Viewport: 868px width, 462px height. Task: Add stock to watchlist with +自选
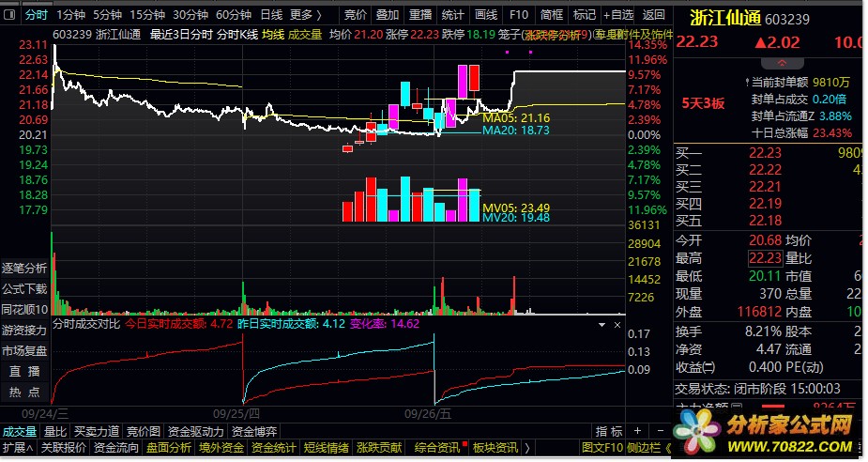[618, 15]
